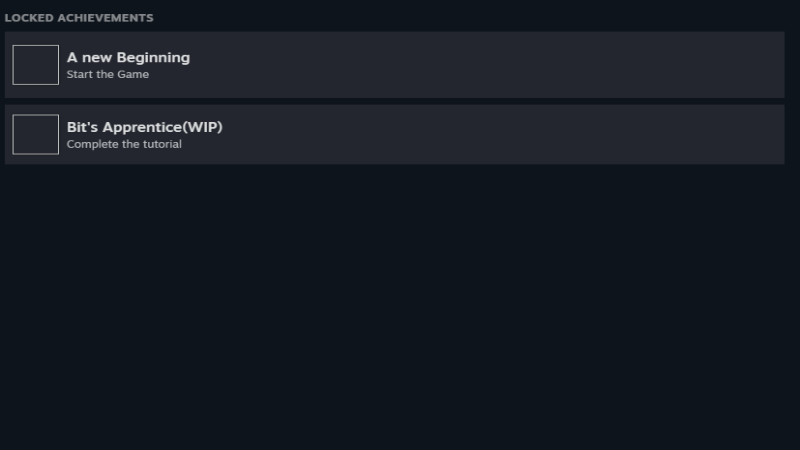Select the empty locked icon beside Start the Game
This screenshot has height=450, width=800.
[36, 65]
